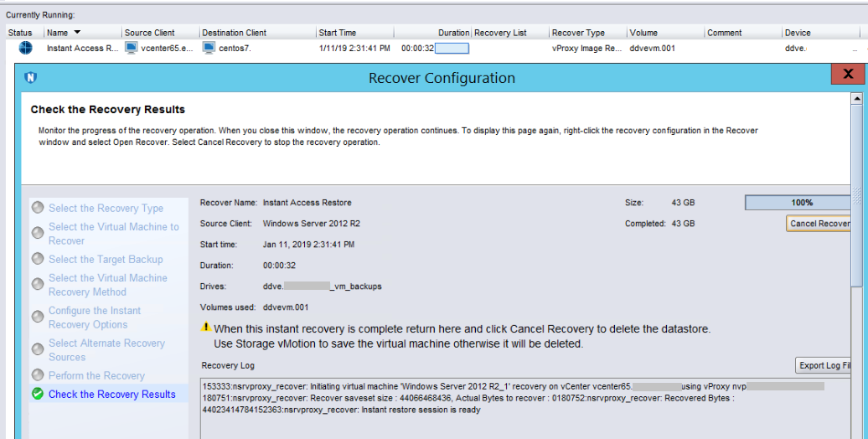Click the centos7 destination client monitor icon
Viewport: 868px width, 439px height.
pyautogui.click(x=209, y=48)
